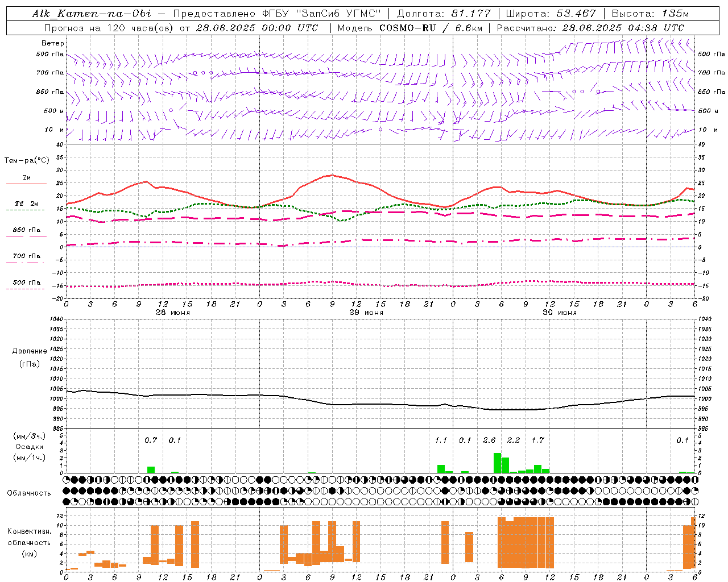Click the forecast header Прогноз на 120 часа(ов)
The image size is (728, 582).
point(109,28)
